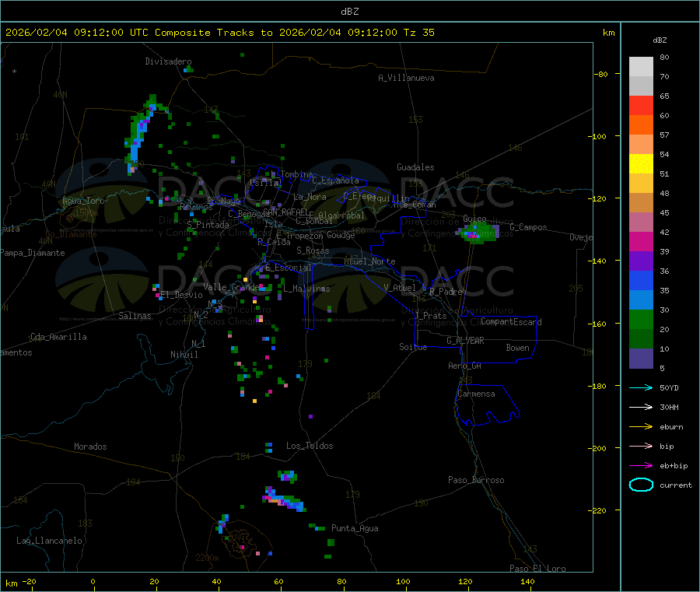Pick the green 20-30 dBZ color band
Viewport: 700px width, 592px height.
click(x=641, y=320)
